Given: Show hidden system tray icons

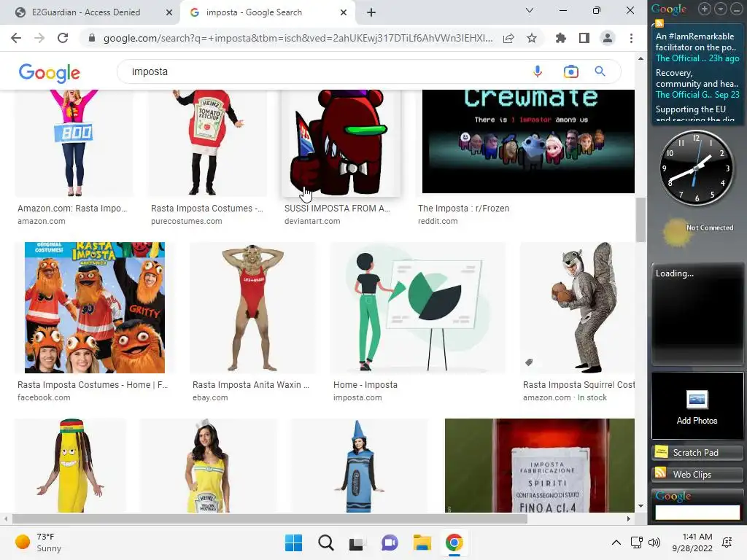Looking at the screenshot, I should (x=616, y=542).
